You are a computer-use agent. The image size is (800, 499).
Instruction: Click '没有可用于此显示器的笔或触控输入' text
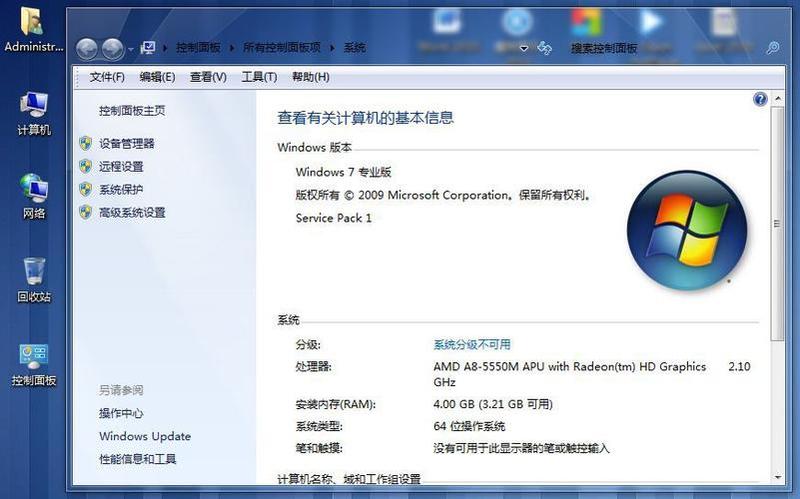pyautogui.click(x=521, y=448)
